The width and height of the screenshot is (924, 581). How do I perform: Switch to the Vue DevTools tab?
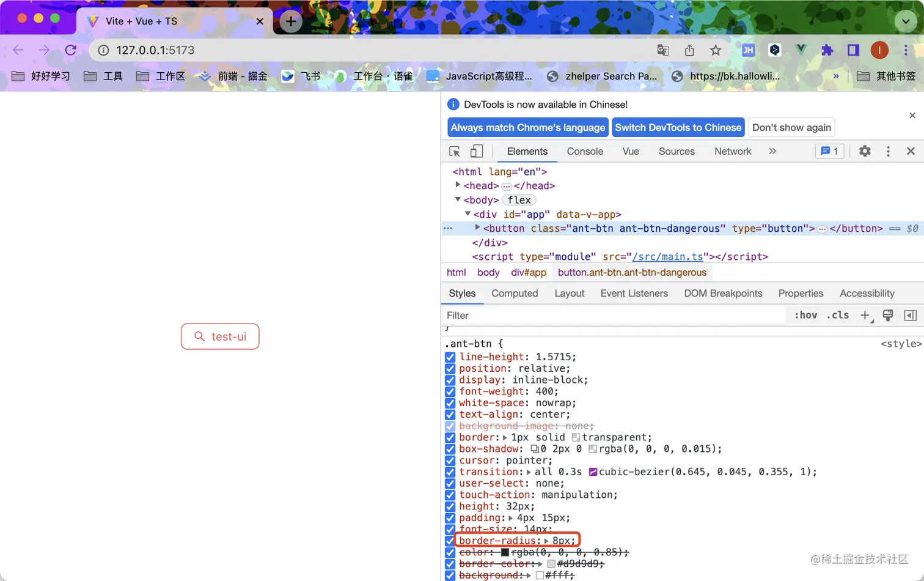631,151
